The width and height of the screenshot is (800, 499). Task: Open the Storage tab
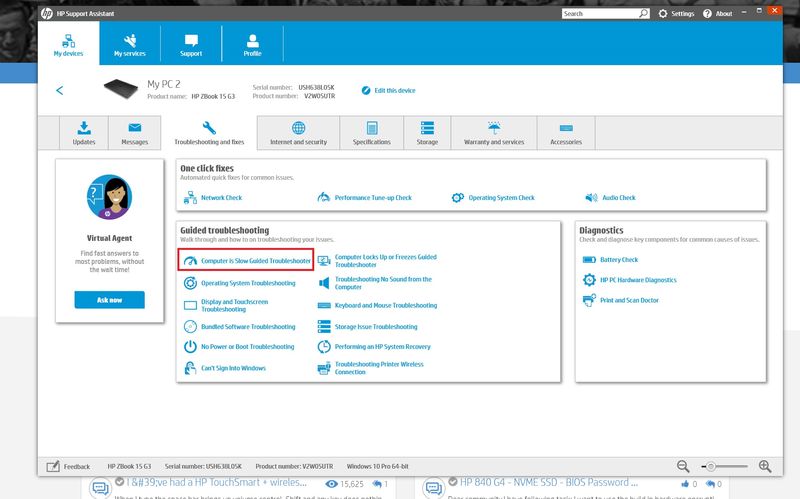point(427,133)
